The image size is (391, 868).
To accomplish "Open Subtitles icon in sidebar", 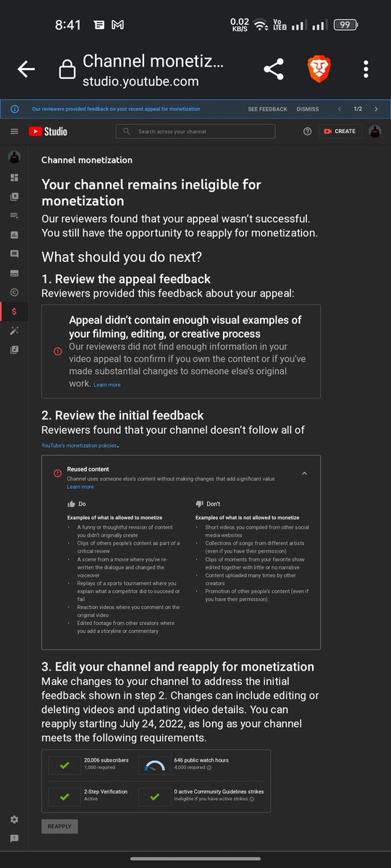I will click(x=14, y=273).
